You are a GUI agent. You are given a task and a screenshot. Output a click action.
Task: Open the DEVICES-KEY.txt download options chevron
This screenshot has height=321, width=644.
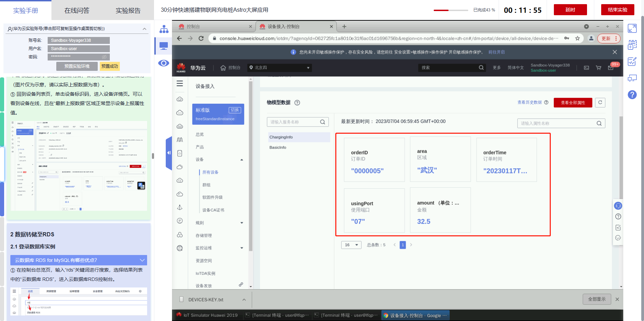point(244,300)
